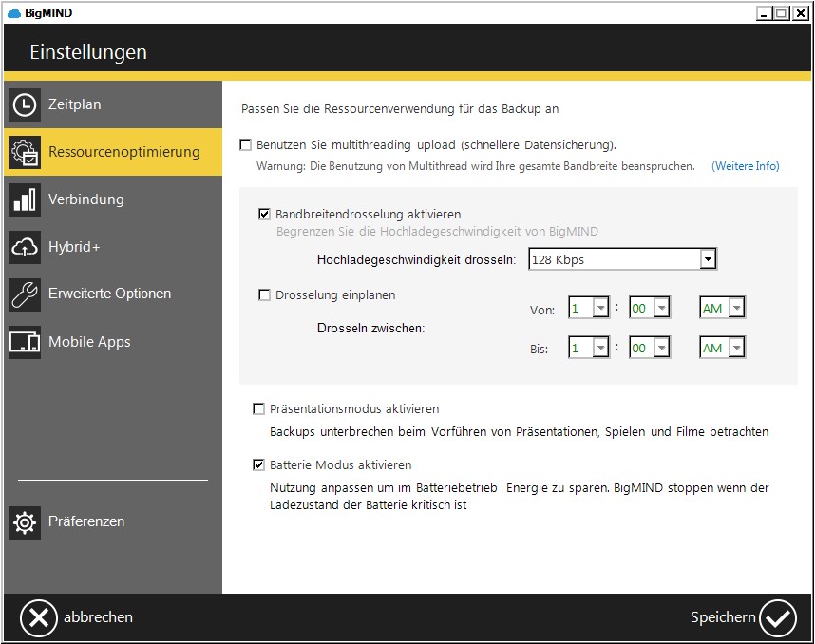
Task: Click the Weitere Info link
Action: 746,166
